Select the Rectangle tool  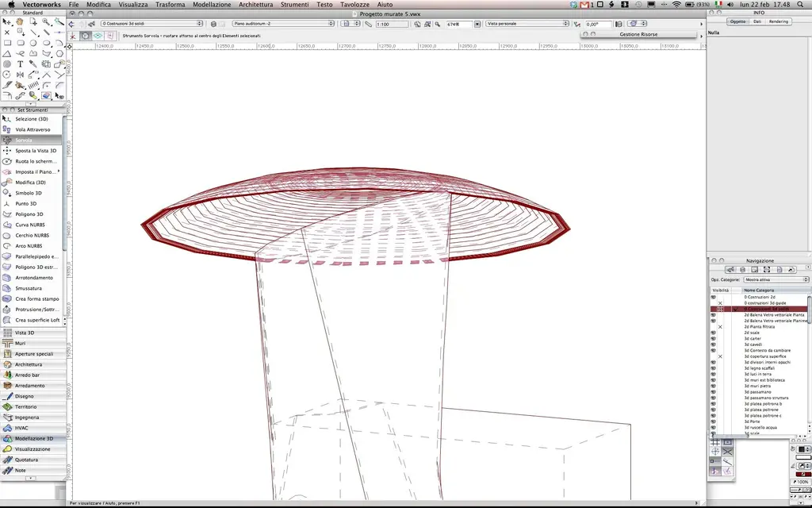click(7, 43)
